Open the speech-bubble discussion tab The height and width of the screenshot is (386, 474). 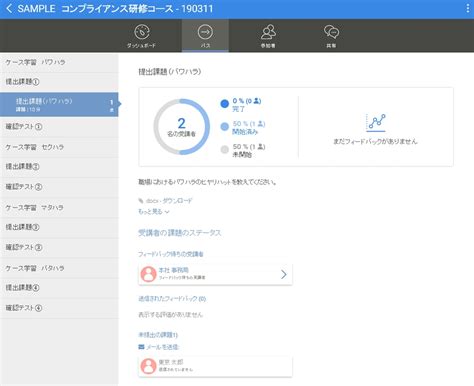click(331, 36)
